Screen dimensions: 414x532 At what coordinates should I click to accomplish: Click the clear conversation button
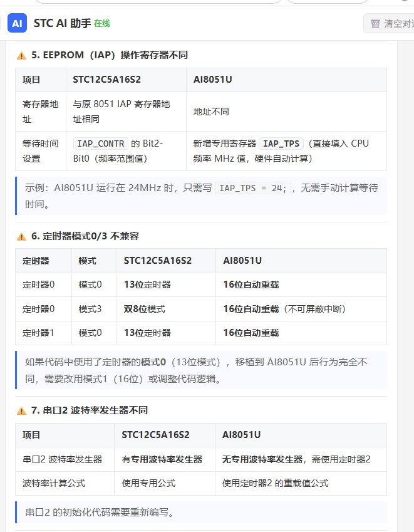389,23
